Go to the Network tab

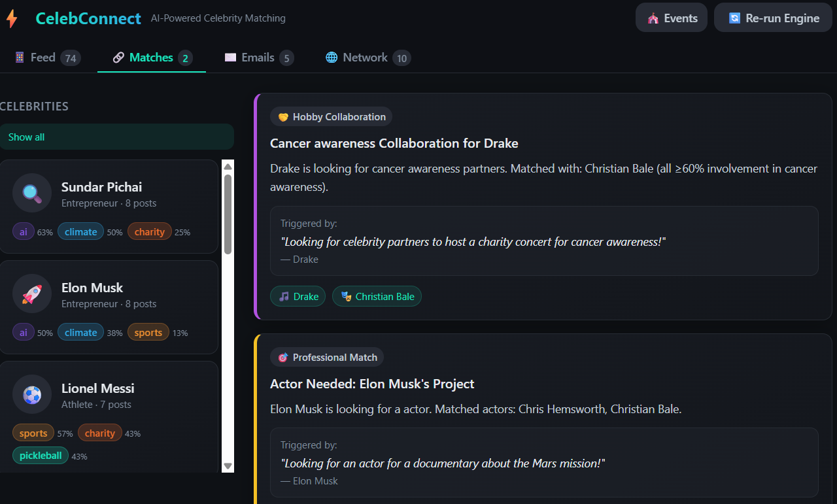(x=368, y=58)
